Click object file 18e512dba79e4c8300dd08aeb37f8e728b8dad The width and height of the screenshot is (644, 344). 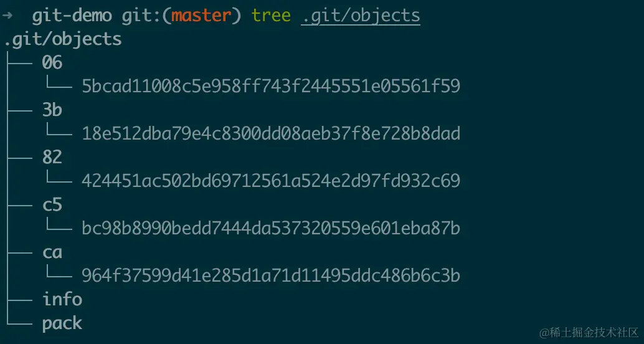(271, 133)
